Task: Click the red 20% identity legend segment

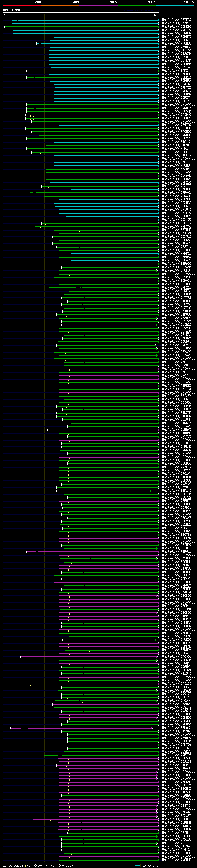Action: 22,6
